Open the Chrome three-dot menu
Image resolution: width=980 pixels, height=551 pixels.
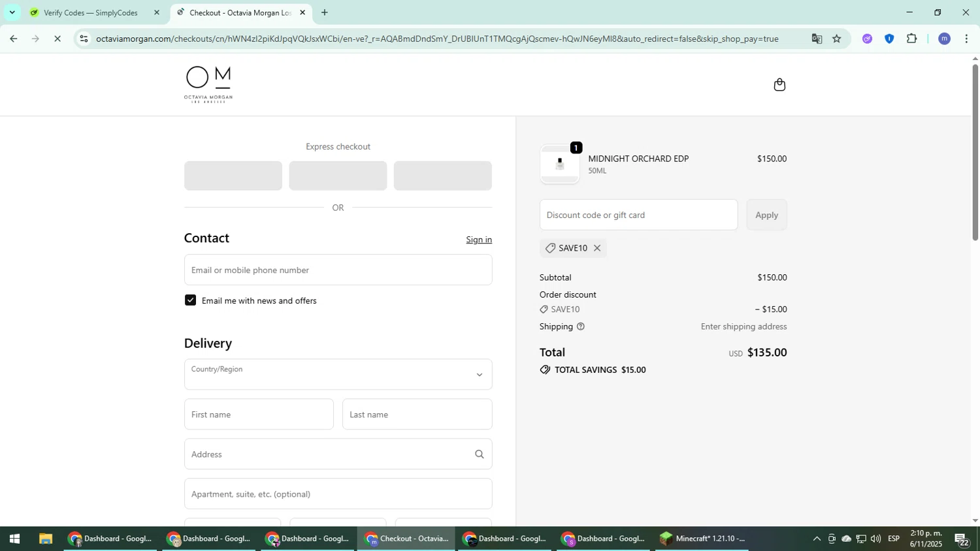click(966, 39)
